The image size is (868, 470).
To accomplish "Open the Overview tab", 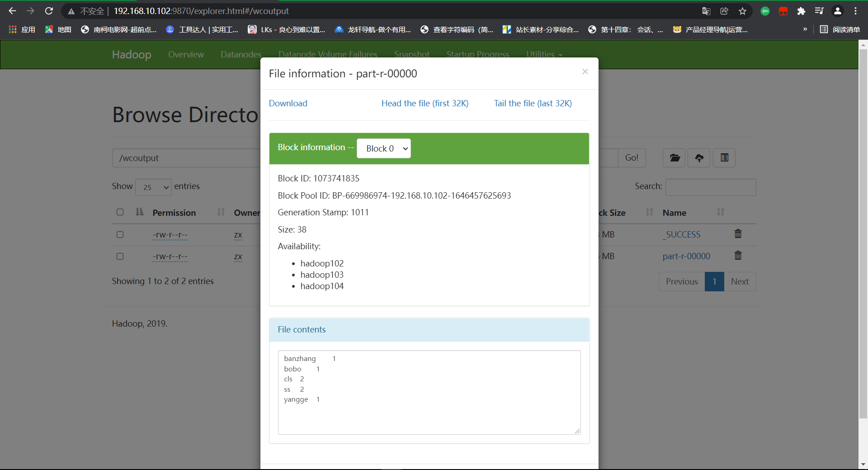I will tap(186, 54).
